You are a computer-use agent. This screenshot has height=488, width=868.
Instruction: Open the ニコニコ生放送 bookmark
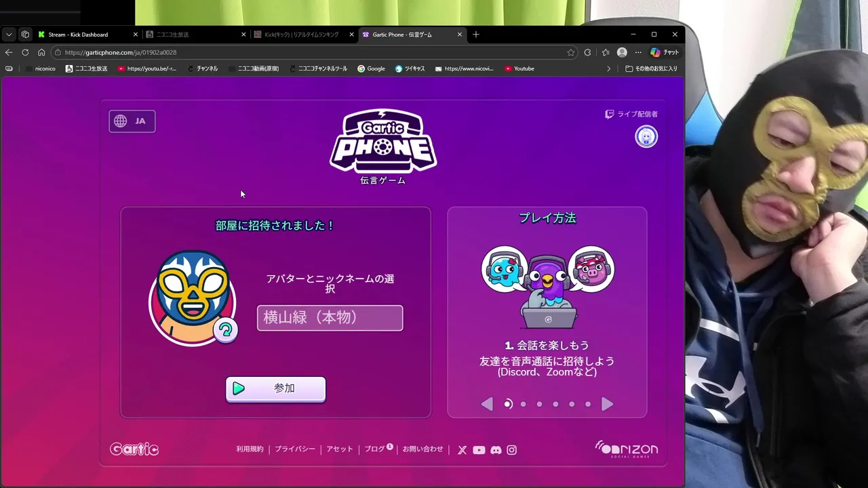click(86, 68)
